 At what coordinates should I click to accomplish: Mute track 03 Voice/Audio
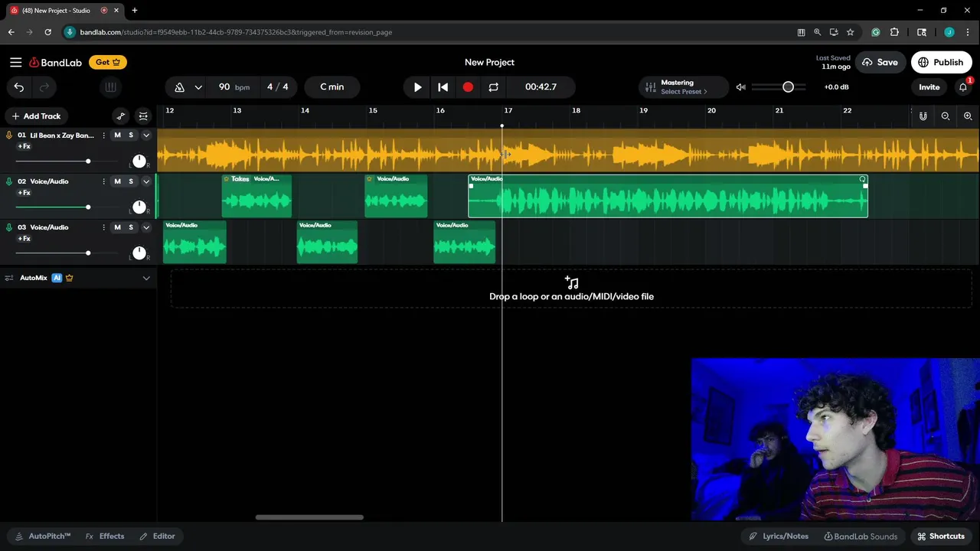[117, 227]
